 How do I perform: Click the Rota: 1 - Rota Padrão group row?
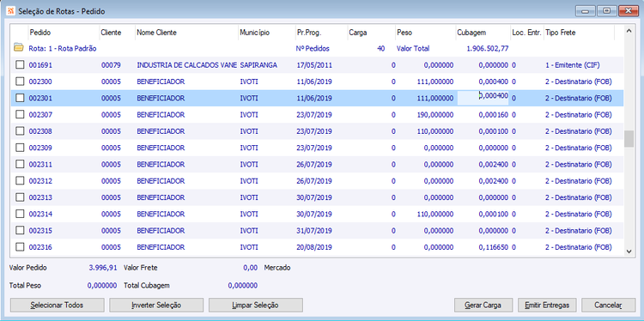point(317,48)
